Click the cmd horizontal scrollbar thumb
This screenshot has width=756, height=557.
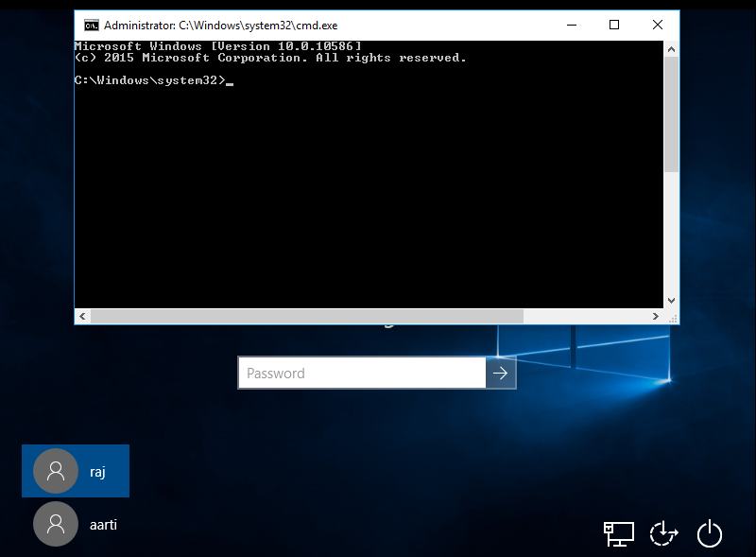pyautogui.click(x=307, y=316)
